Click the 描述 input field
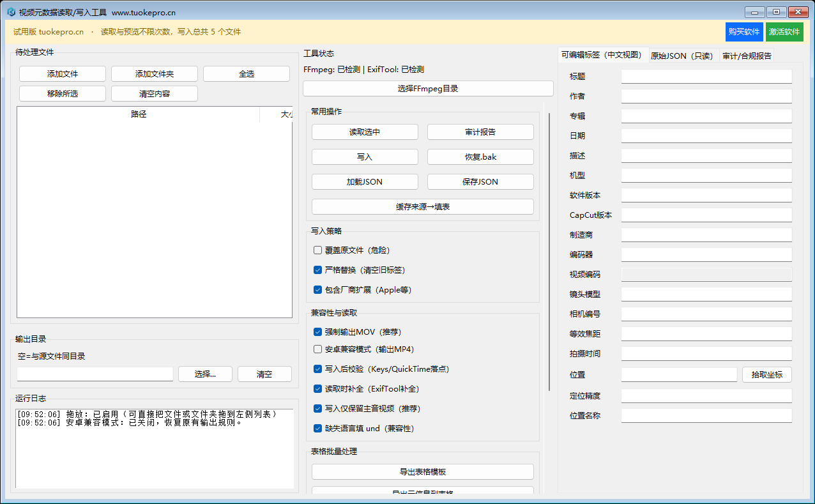The height and width of the screenshot is (504, 815). pyautogui.click(x=706, y=156)
